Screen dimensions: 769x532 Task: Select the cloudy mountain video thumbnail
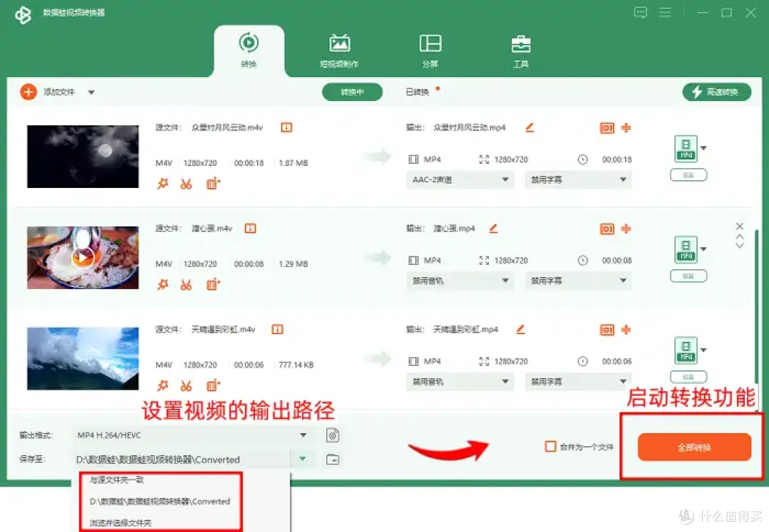pos(83,358)
